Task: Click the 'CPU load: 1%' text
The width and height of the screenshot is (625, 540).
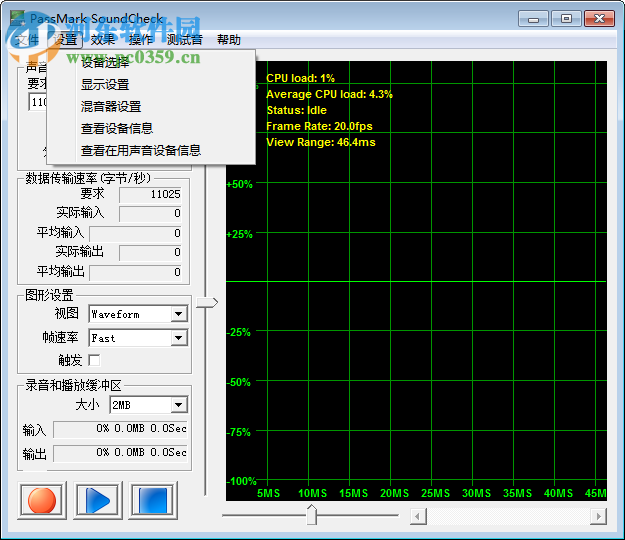Action: (x=301, y=78)
